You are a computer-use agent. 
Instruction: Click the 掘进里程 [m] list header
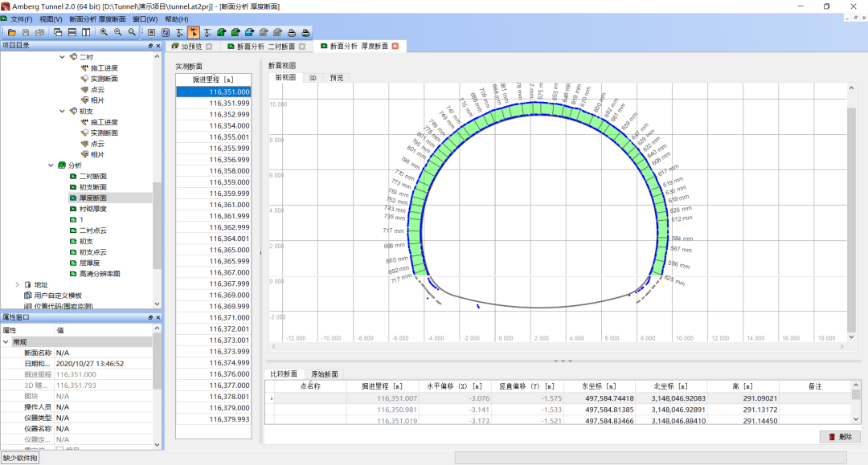pyautogui.click(x=213, y=80)
